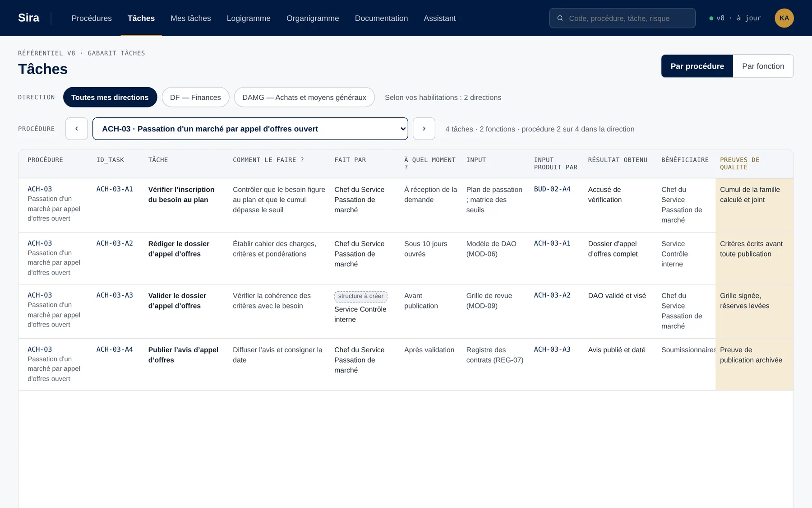The height and width of the screenshot is (508, 812).
Task: Click the ACH-03-A1 task ID
Action: (115, 189)
